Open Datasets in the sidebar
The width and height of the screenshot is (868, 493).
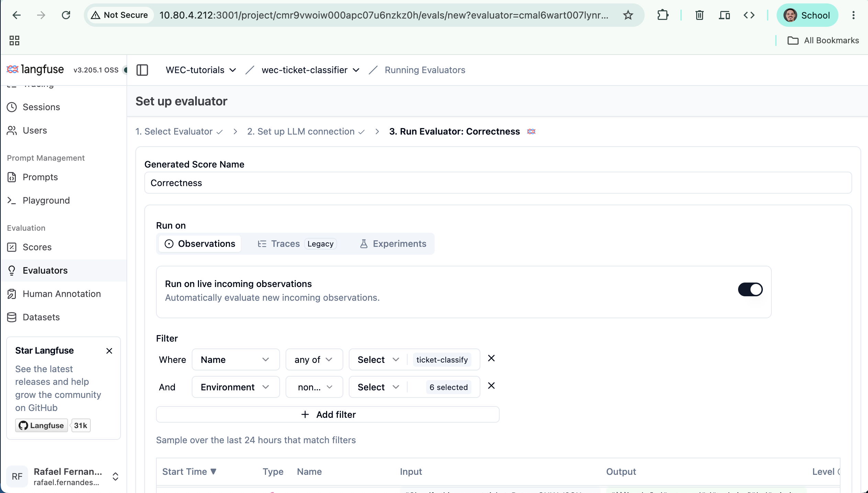pos(64,317)
